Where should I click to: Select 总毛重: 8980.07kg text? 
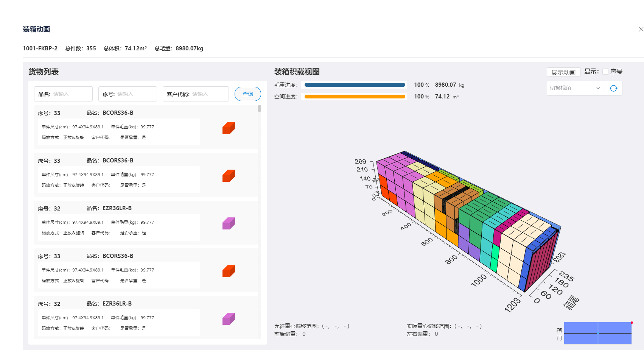coord(179,48)
